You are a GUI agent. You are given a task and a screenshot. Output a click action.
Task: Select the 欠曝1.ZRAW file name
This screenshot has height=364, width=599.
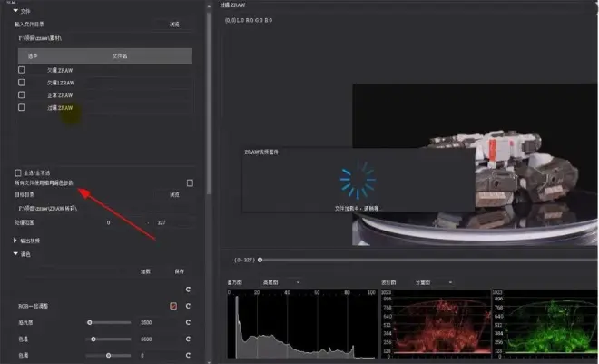pos(61,83)
